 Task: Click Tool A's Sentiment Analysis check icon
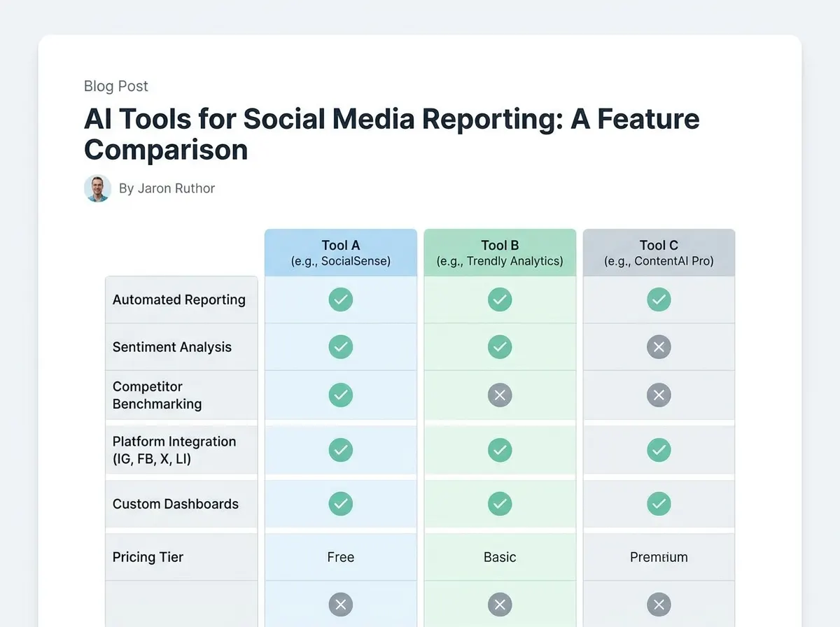click(x=341, y=346)
